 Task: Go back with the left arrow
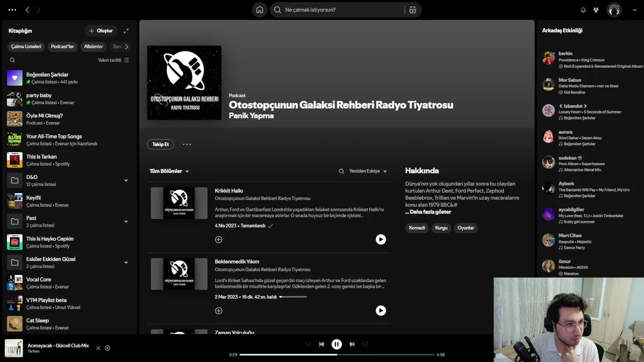pyautogui.click(x=27, y=10)
